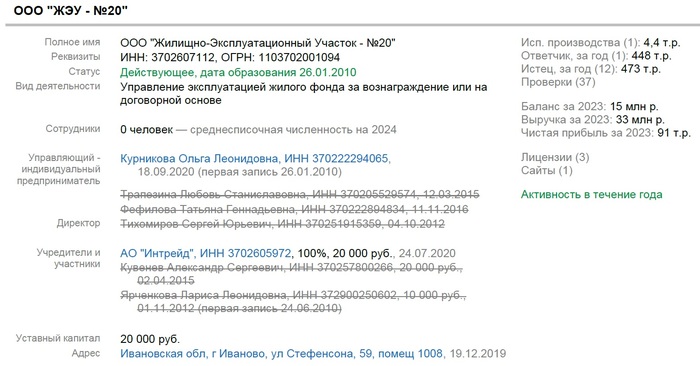Open Проверки (37) section
The image size is (700, 366).
(x=558, y=82)
